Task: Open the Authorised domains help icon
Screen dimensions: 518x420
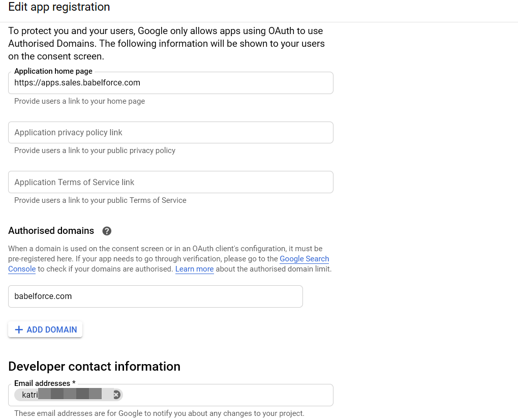Action: [x=107, y=231]
